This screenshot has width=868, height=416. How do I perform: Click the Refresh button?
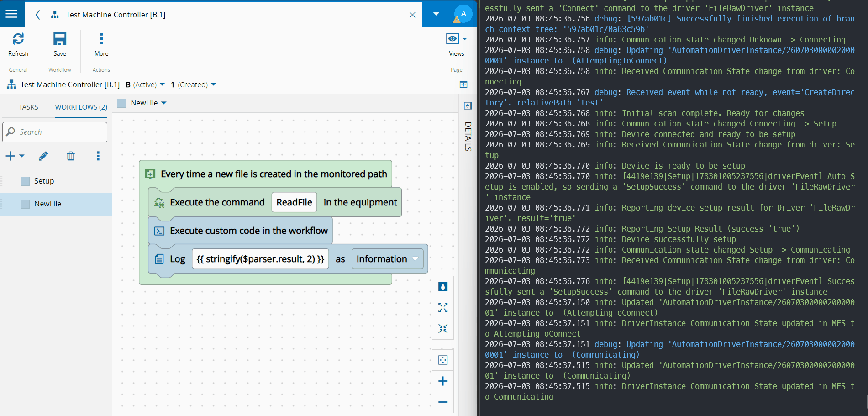18,44
